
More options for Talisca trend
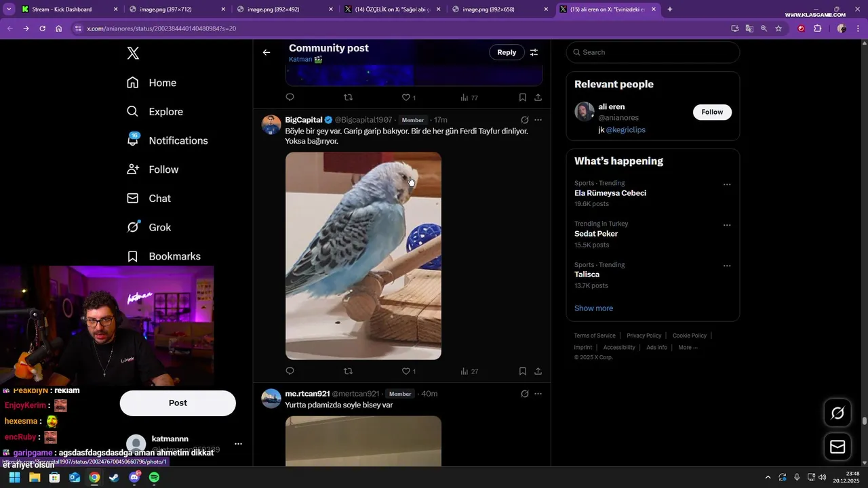(x=727, y=266)
